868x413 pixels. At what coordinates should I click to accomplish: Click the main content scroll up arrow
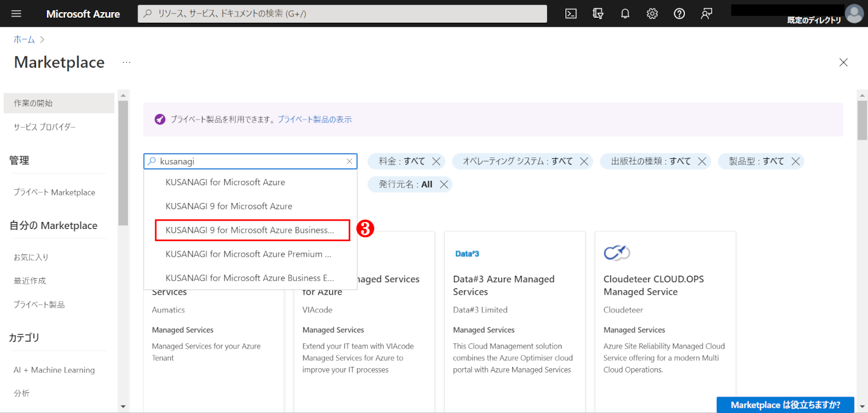click(x=862, y=95)
